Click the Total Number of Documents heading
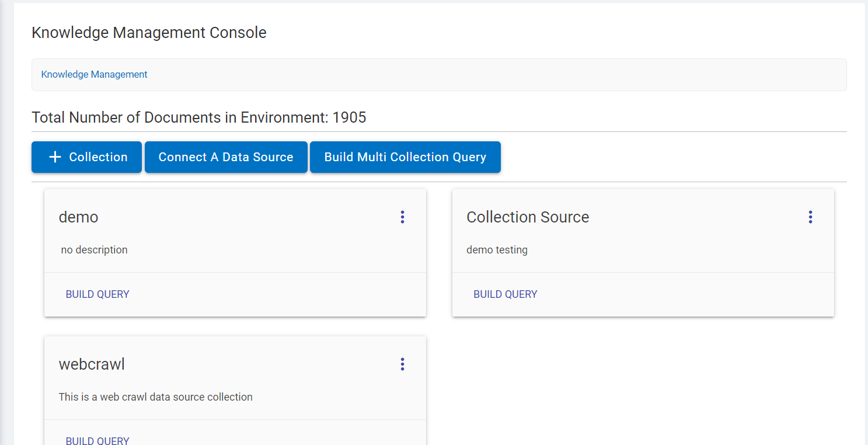 (199, 117)
